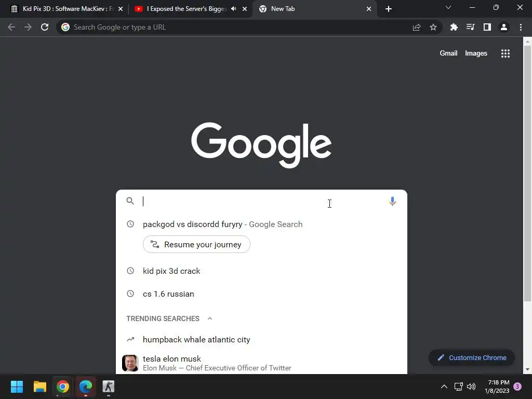Click the magnifier icon in search box
This screenshot has height=399, width=532.
coord(130,201)
